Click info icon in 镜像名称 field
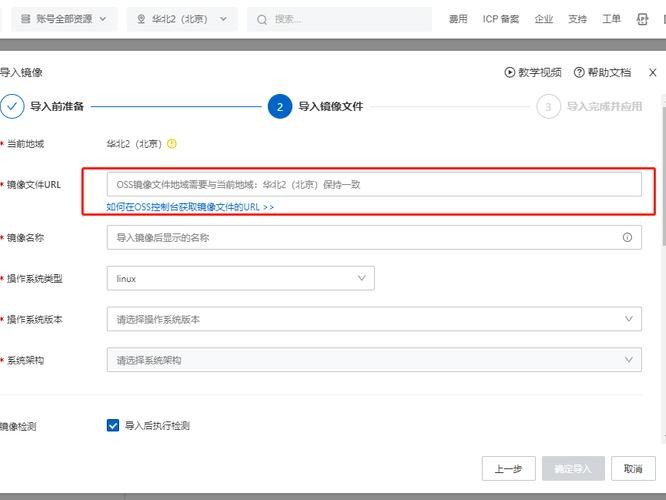The image size is (666, 500). (x=627, y=237)
